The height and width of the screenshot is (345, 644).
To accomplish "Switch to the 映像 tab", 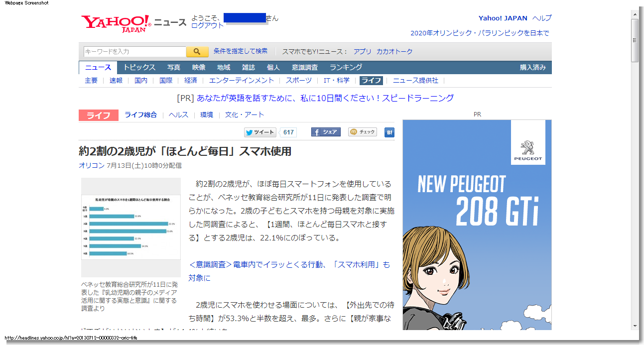I will (199, 68).
